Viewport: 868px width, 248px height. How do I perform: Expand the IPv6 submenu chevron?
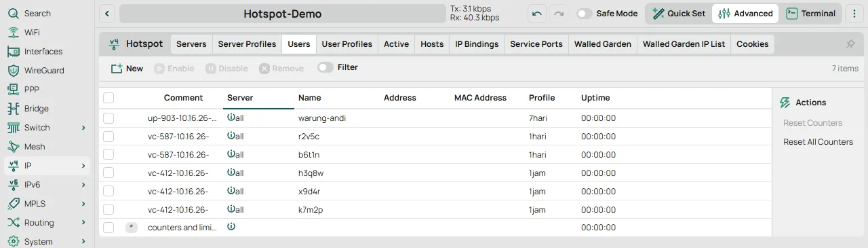click(x=83, y=185)
